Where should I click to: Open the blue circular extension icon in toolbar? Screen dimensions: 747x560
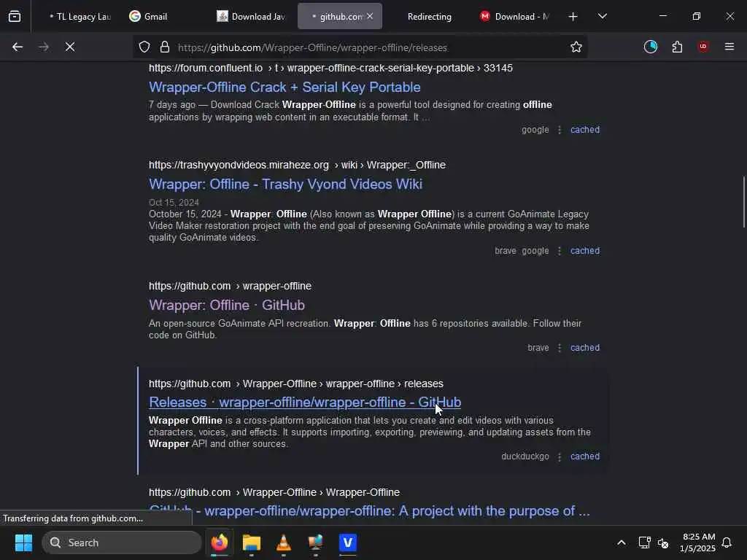pos(651,47)
